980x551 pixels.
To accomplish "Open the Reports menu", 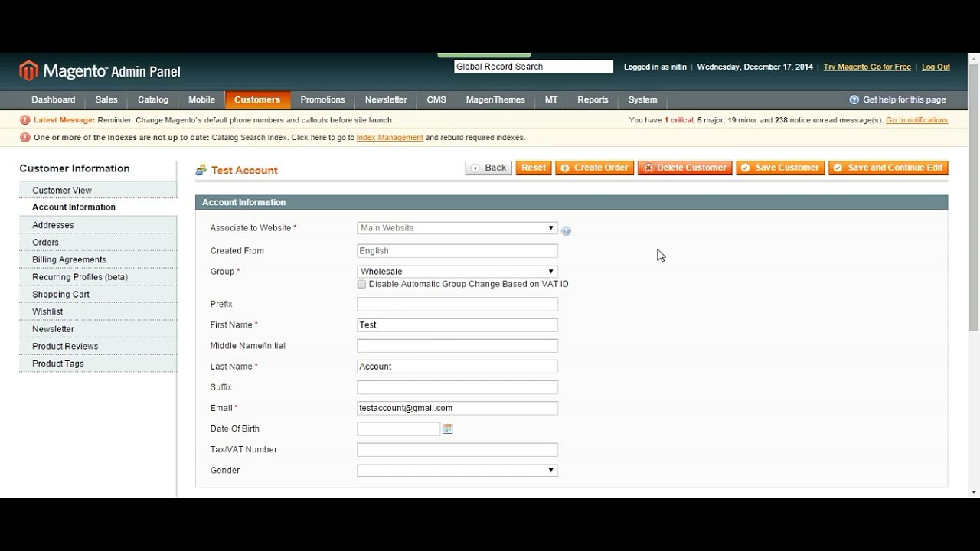I will (593, 99).
